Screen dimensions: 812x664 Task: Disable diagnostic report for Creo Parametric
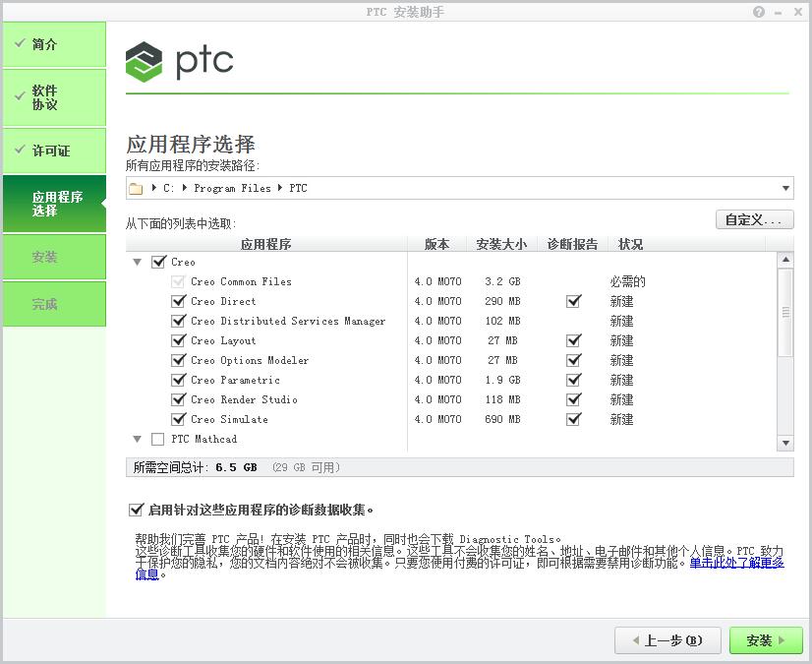[x=573, y=380]
